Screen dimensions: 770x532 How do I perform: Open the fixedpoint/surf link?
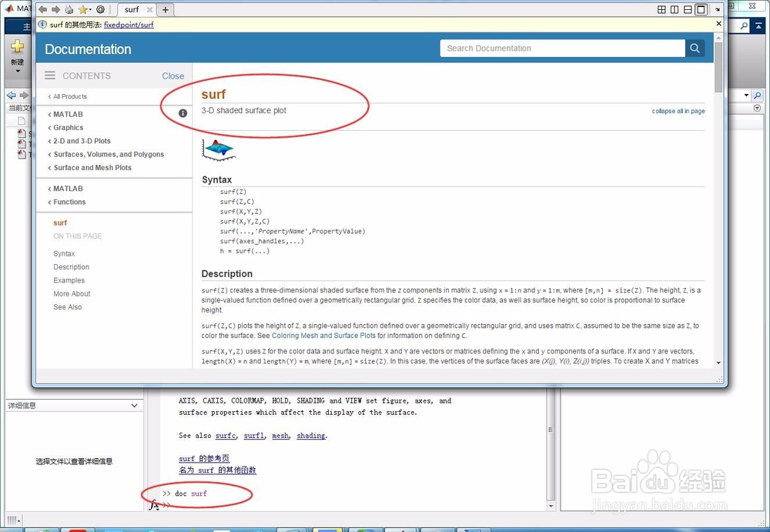tap(129, 25)
